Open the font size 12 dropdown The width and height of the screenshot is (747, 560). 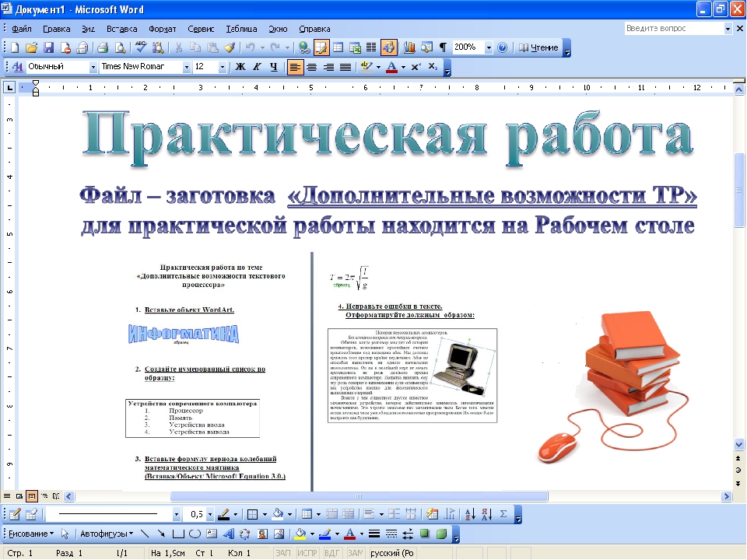coord(222,67)
